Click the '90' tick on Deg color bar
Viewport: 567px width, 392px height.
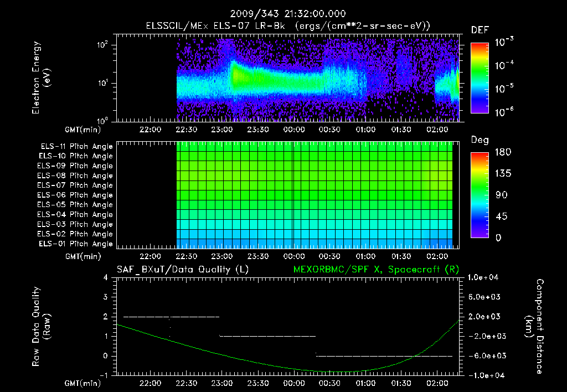point(501,195)
